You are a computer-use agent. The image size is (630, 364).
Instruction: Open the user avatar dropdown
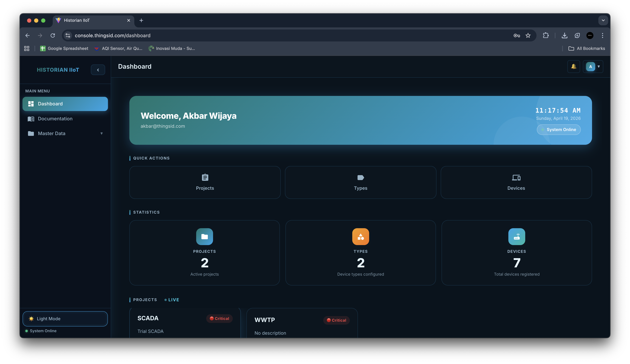pos(593,66)
